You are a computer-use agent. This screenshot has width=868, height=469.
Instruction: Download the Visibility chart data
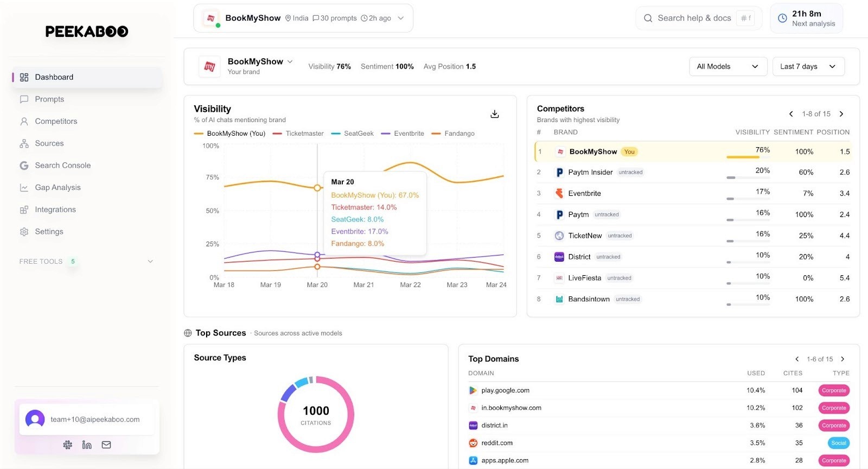[494, 114]
